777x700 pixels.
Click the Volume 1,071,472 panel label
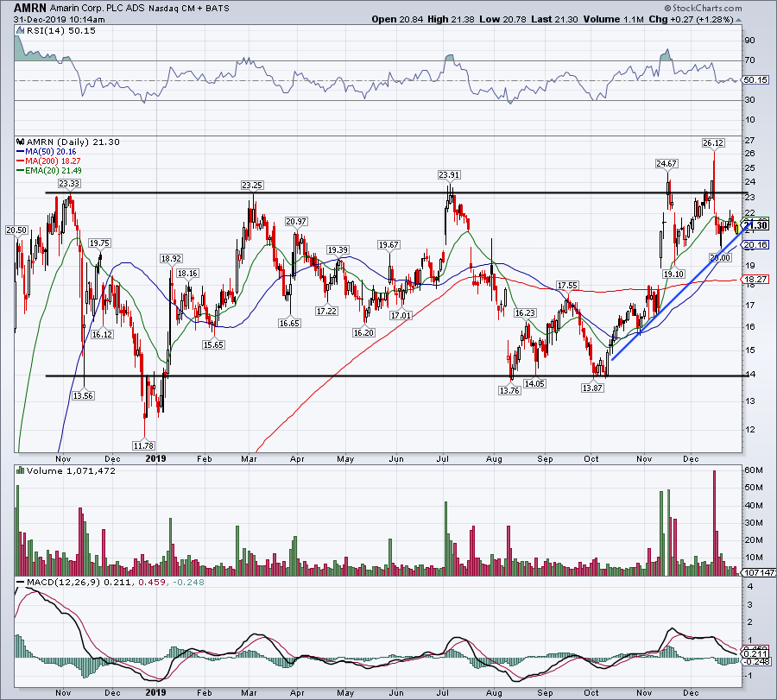(x=71, y=470)
